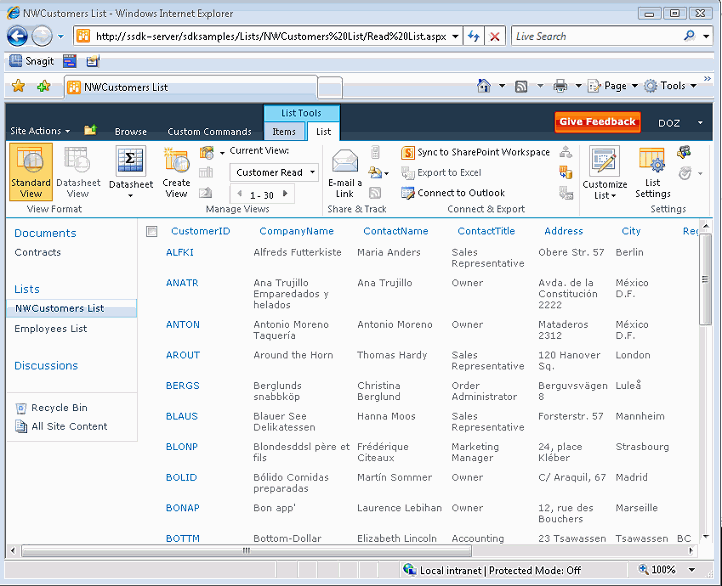Click the Navigate Up folder icon
This screenshot has width=722, height=586.
pyautogui.click(x=90, y=130)
